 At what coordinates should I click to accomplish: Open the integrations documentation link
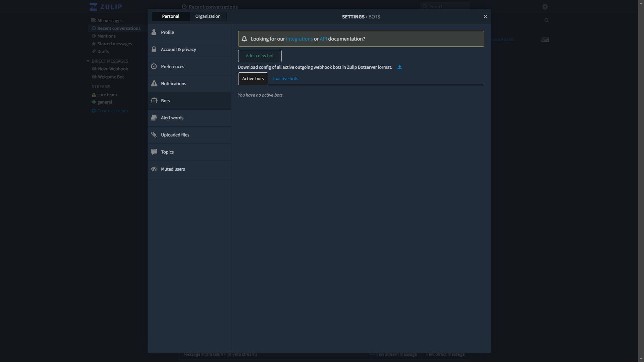pos(299,39)
